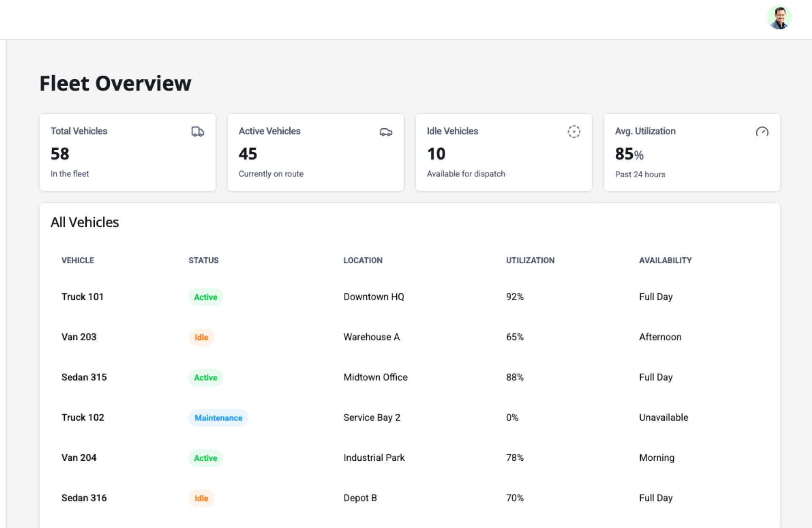
Task: Click the AVAILABILITY column header
Action: coord(665,260)
